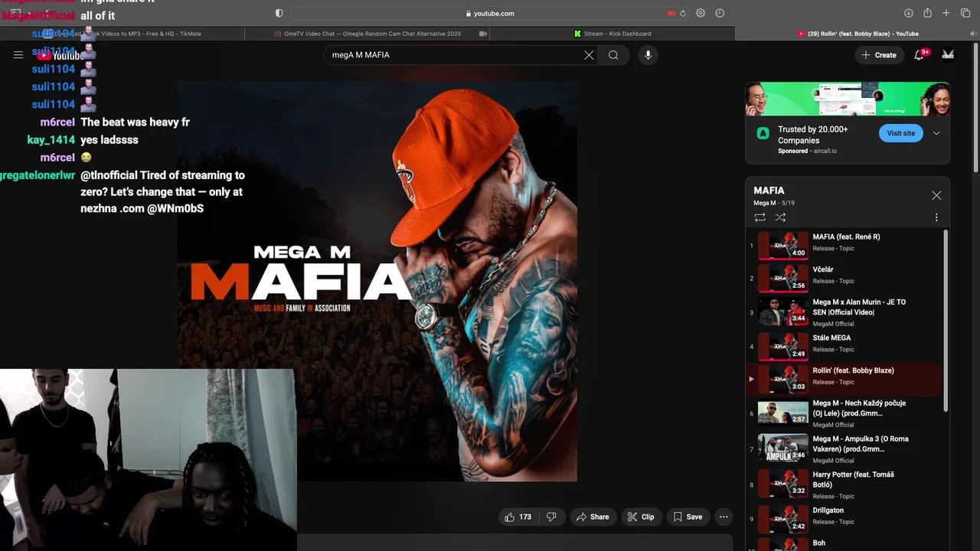Toggle playlist shuffle

[x=780, y=217]
